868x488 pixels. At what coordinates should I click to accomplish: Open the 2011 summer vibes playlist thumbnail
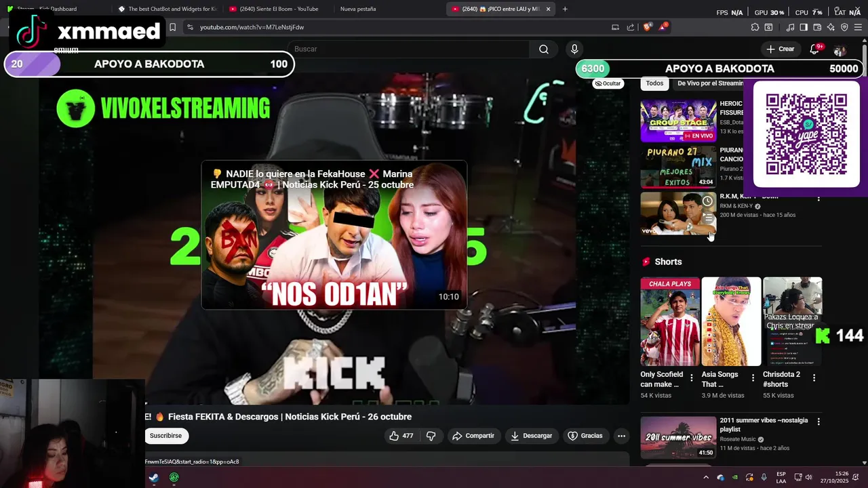pyautogui.click(x=678, y=437)
